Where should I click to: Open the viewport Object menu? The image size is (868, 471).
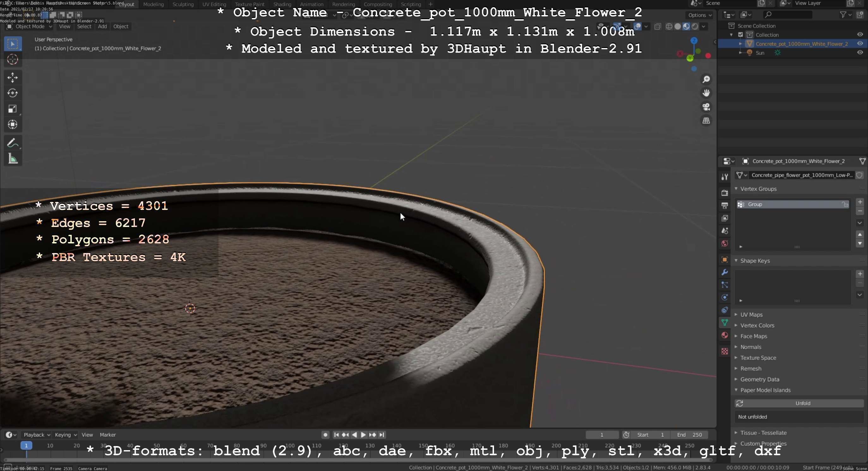point(121,27)
